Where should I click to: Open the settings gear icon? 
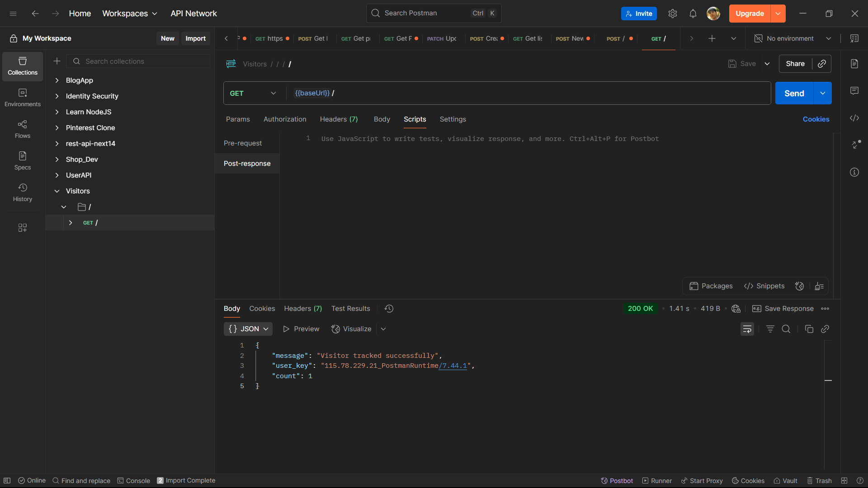[673, 14]
